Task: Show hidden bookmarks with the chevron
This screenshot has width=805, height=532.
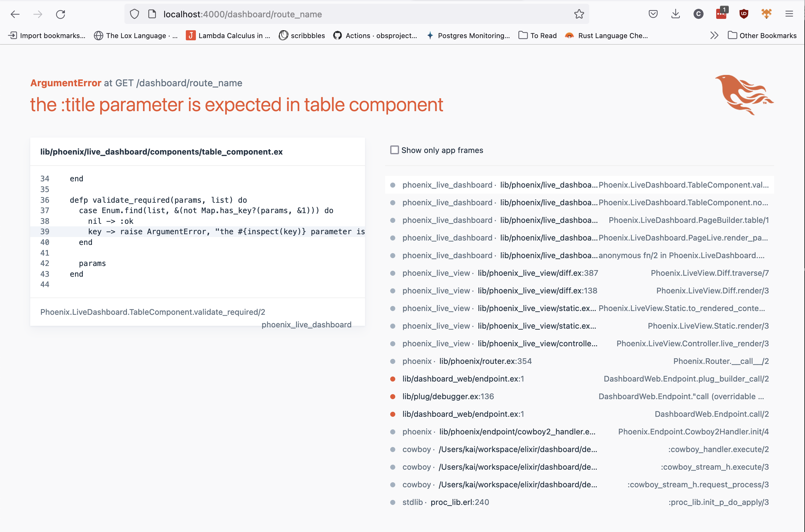Action: [714, 35]
